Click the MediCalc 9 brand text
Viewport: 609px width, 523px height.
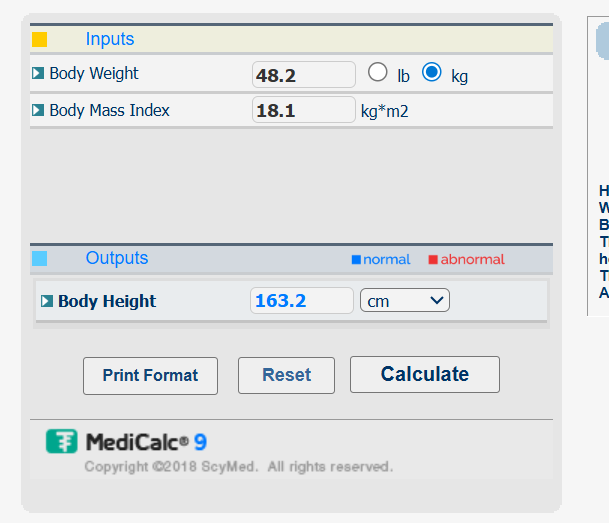(146, 442)
